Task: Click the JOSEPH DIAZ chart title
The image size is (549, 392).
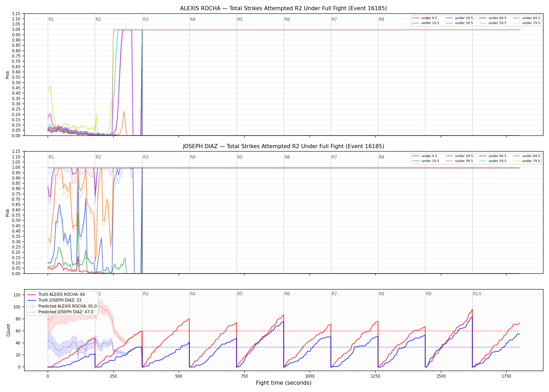Action: pos(283,146)
